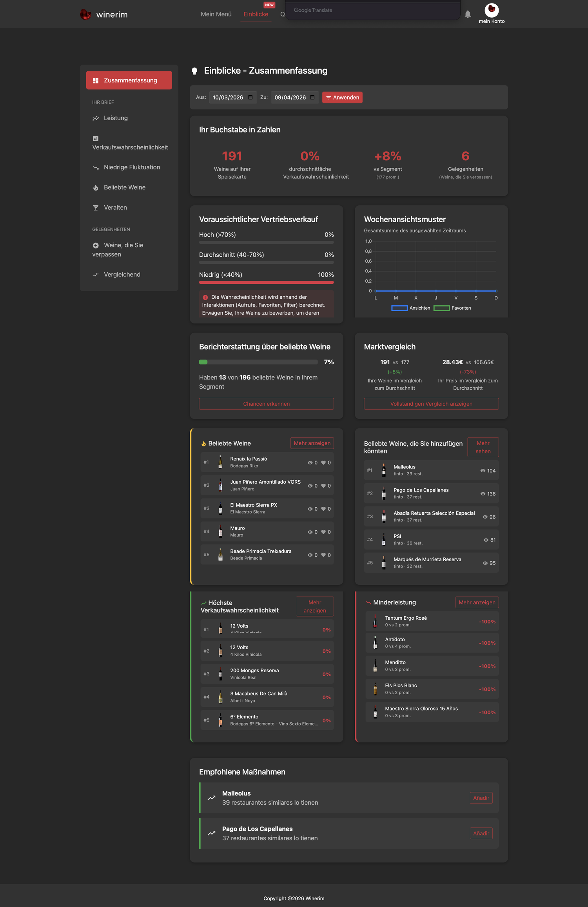Screen dimensions: 588x907
Task: Toggle Ansichten legend in weekly chart
Action: tap(411, 308)
